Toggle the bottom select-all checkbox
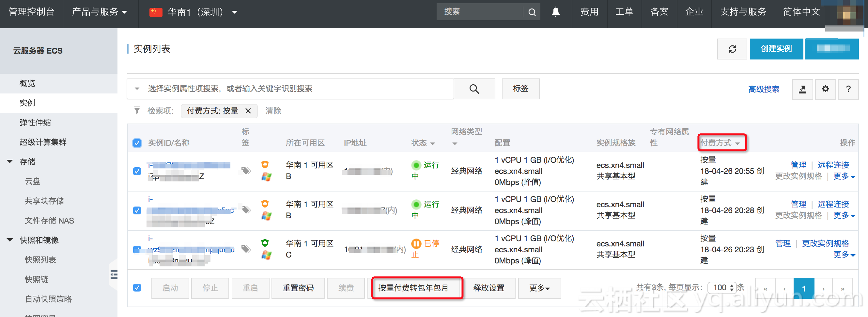 click(x=137, y=288)
